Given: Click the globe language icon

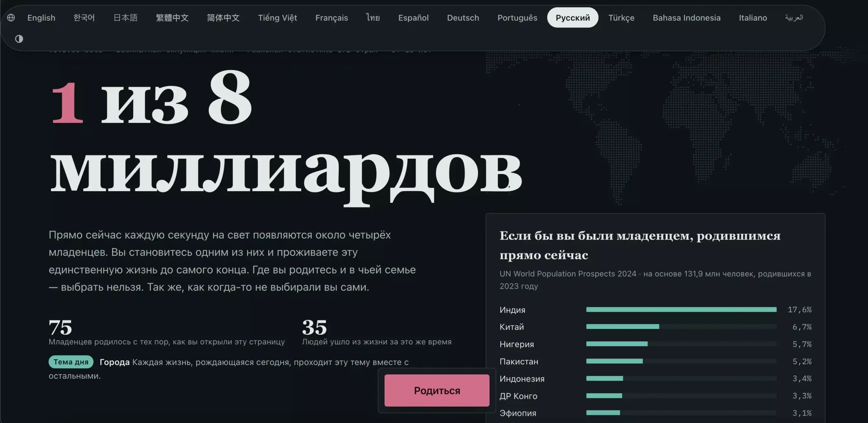Looking at the screenshot, I should tap(11, 18).
